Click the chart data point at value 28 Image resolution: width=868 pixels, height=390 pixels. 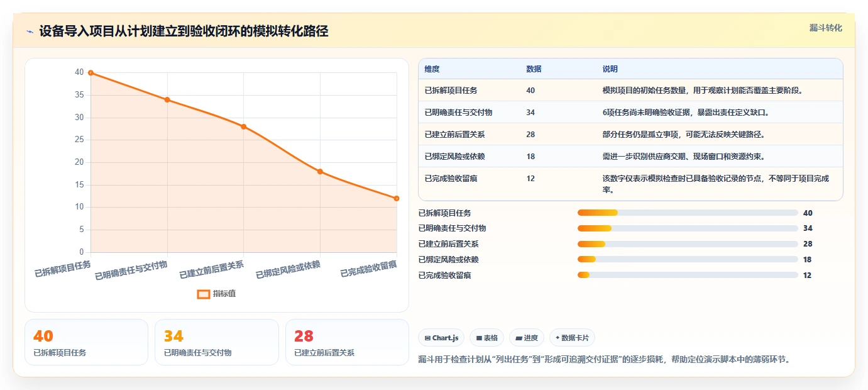[244, 126]
